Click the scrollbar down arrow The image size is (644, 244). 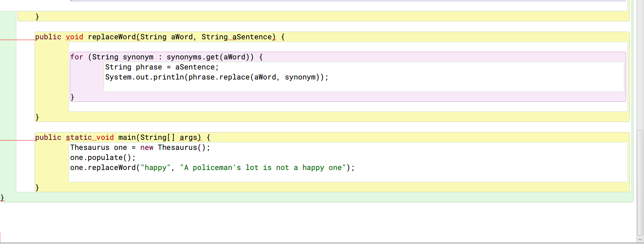(x=641, y=239)
